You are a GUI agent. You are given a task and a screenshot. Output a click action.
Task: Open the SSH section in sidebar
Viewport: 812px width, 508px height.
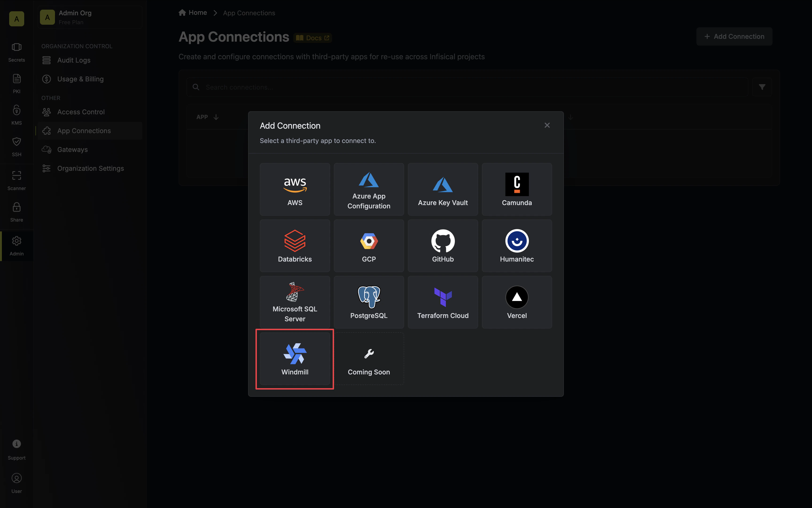pyautogui.click(x=16, y=147)
